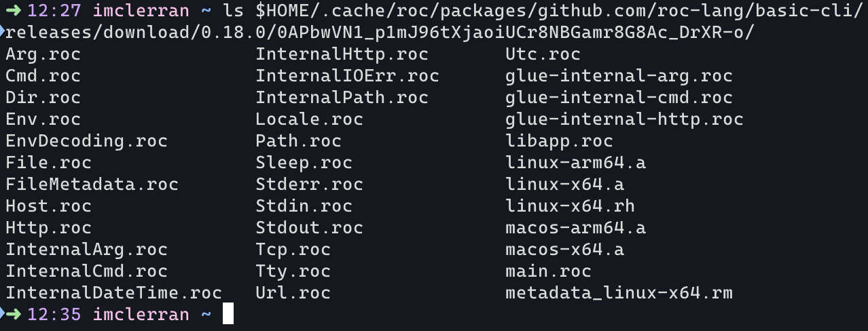This screenshot has width=868, height=331.
Task: Select the Utc.roc entry
Action: coord(543,54)
